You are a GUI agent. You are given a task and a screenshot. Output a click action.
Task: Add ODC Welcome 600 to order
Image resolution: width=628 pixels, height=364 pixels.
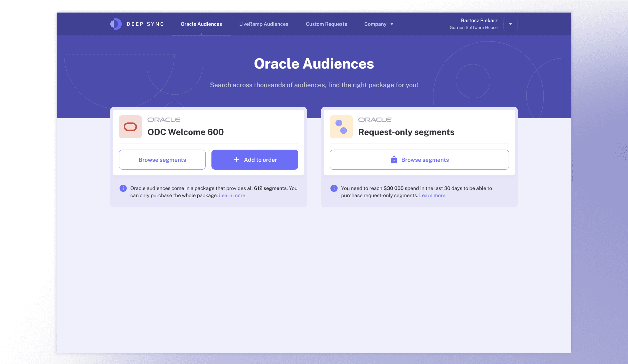pos(255,160)
